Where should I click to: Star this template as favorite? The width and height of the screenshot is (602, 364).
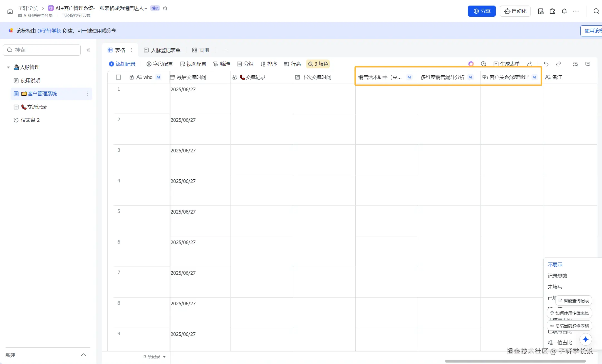165,8
